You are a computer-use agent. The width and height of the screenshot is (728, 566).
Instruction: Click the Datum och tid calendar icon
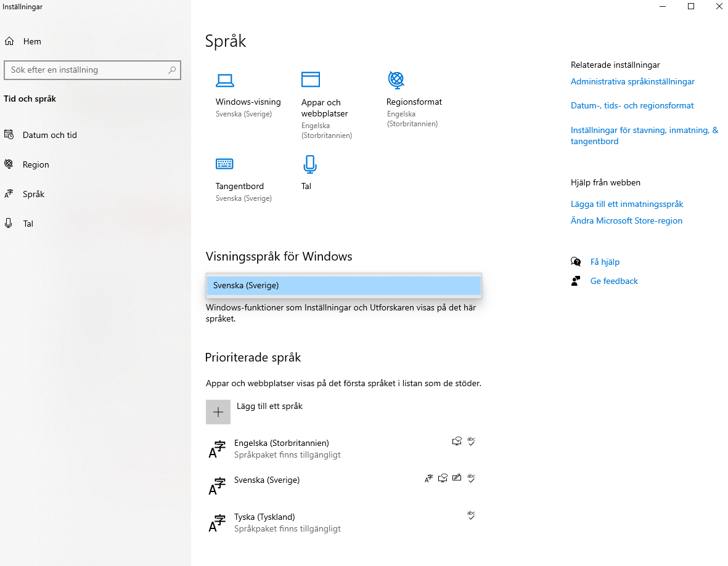click(x=9, y=134)
